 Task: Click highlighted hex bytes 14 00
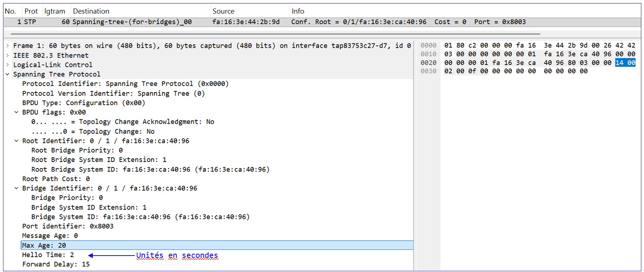pos(625,63)
